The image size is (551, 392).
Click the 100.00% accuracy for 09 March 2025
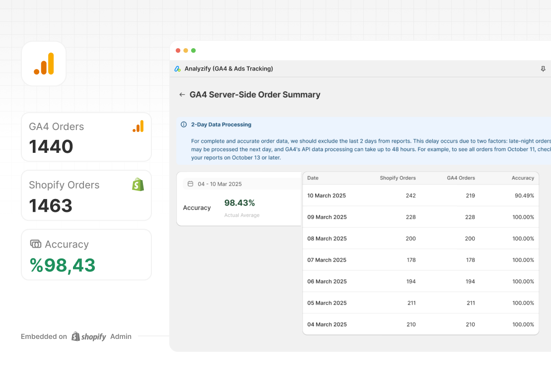click(523, 217)
